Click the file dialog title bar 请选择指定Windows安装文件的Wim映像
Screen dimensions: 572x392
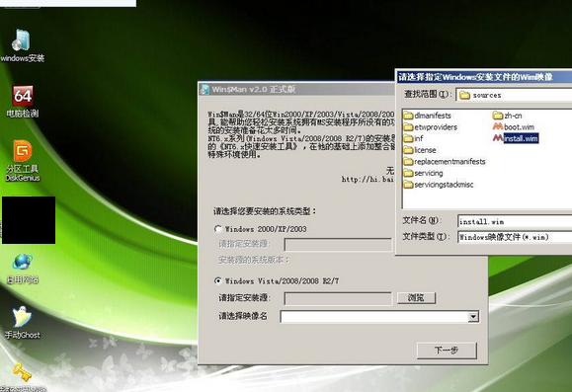click(484, 77)
